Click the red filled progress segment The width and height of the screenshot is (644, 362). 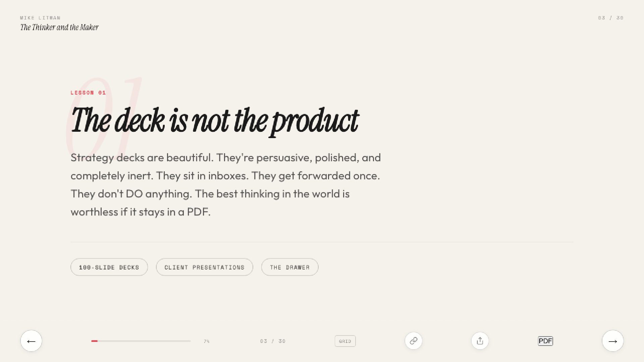coord(94,341)
